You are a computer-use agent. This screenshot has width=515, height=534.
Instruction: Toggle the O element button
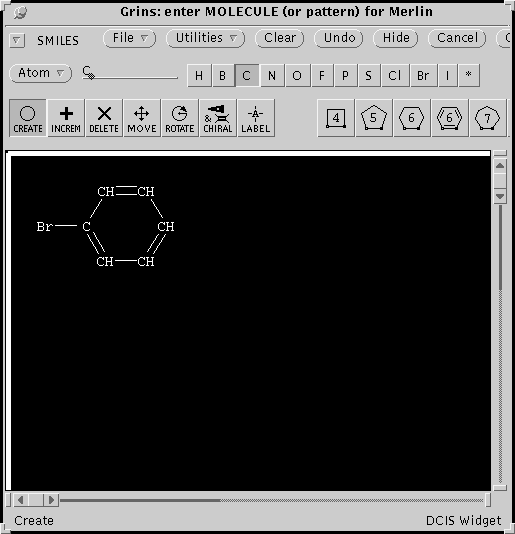click(297, 75)
